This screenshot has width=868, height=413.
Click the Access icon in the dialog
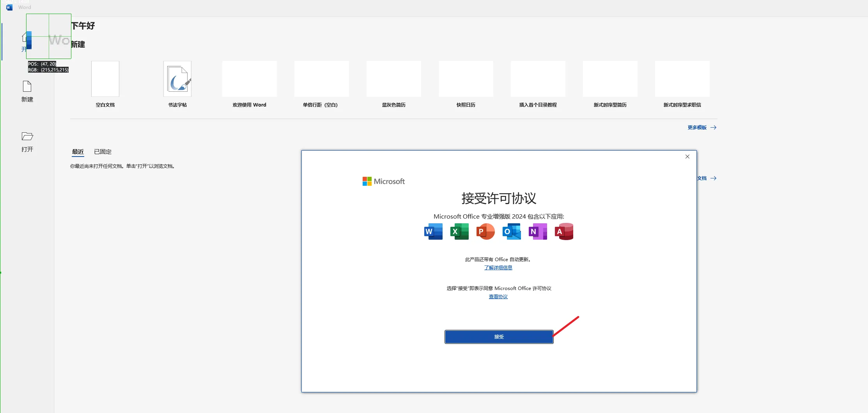pos(564,231)
